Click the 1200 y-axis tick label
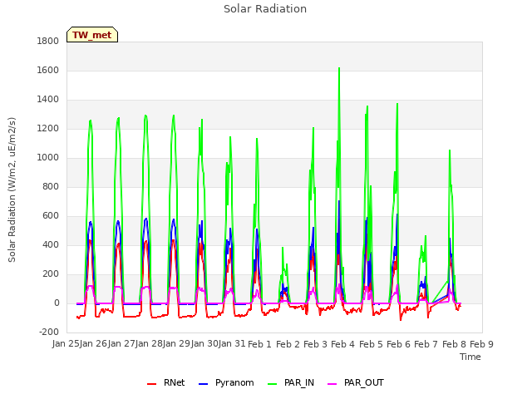 (x=48, y=129)
